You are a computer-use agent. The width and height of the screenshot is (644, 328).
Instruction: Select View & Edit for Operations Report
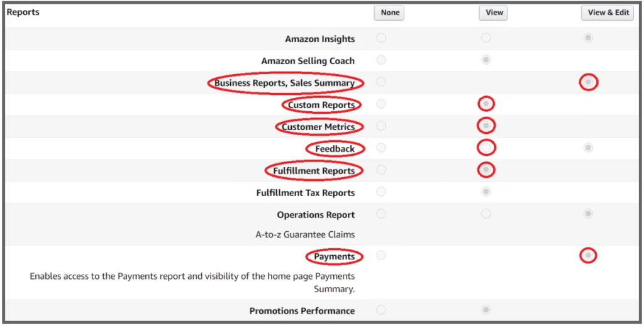[x=588, y=214]
